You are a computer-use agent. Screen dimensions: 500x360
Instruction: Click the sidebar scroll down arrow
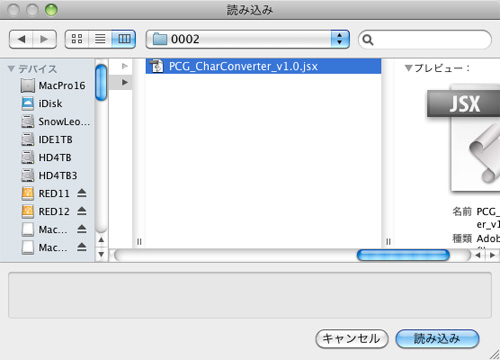click(101, 254)
